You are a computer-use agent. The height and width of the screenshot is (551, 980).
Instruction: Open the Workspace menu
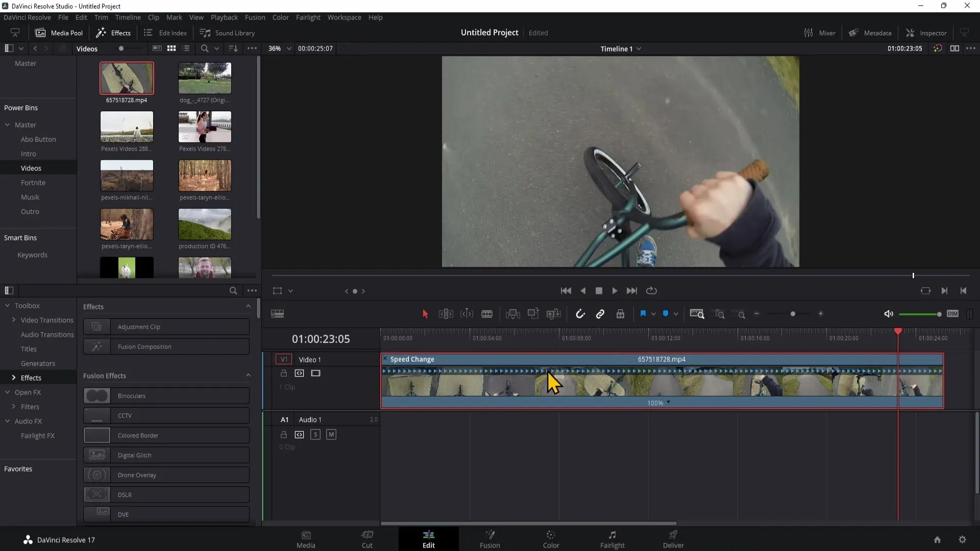coord(344,17)
